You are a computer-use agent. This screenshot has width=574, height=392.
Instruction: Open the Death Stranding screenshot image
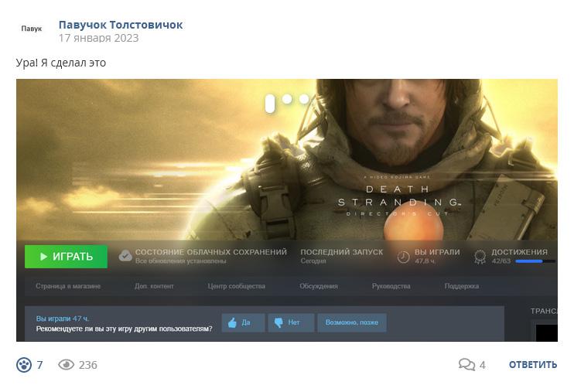[x=287, y=210]
